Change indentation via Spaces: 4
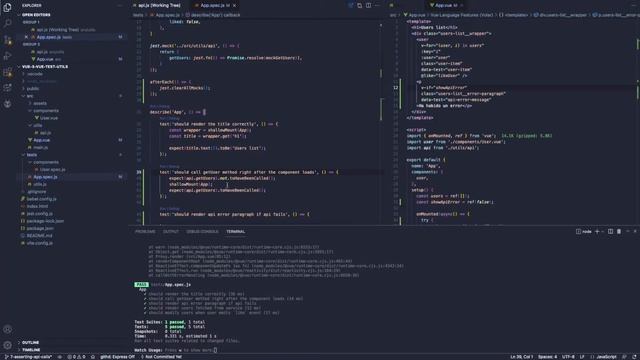Screen dimensions: 640x360 pos(547,357)
